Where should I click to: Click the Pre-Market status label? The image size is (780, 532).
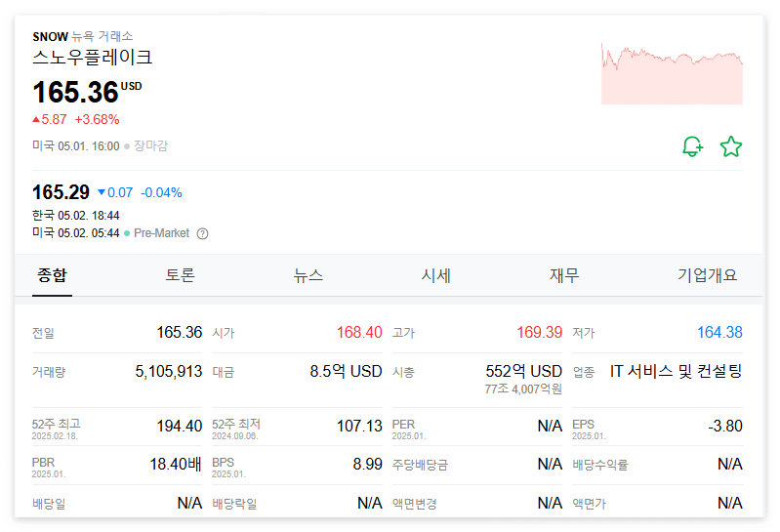coord(162,233)
